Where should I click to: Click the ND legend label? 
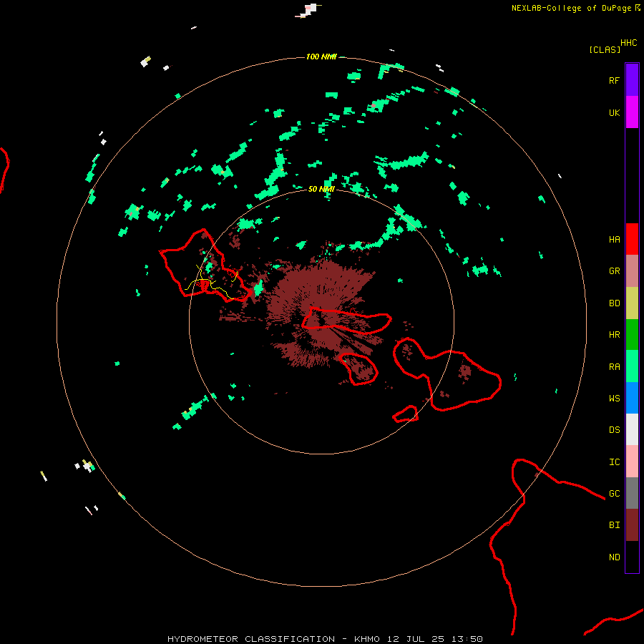coord(614,557)
